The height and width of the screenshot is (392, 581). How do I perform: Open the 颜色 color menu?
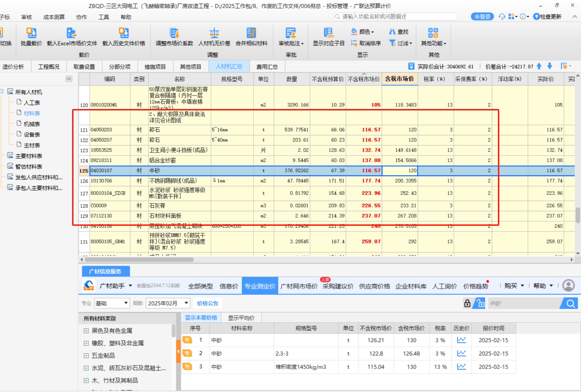click(363, 32)
